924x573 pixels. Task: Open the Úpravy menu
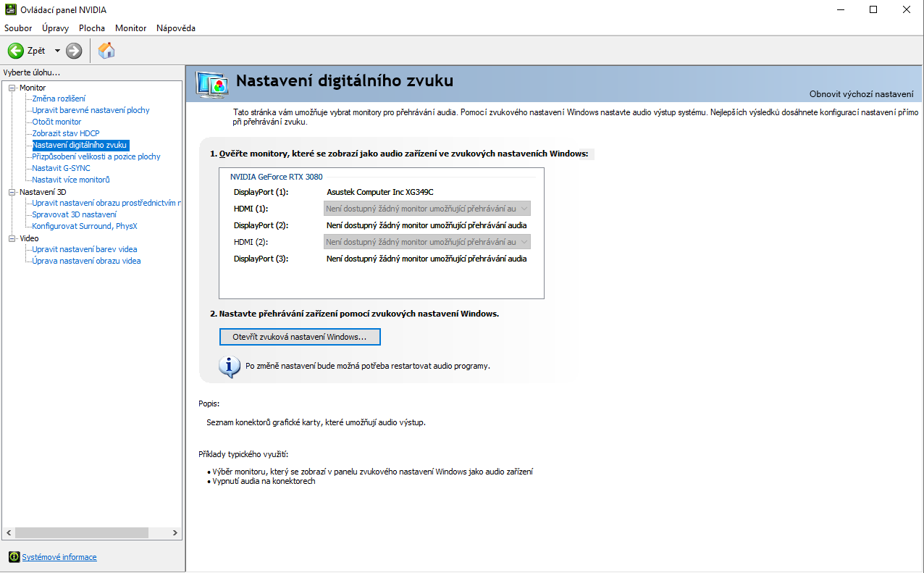tap(55, 28)
